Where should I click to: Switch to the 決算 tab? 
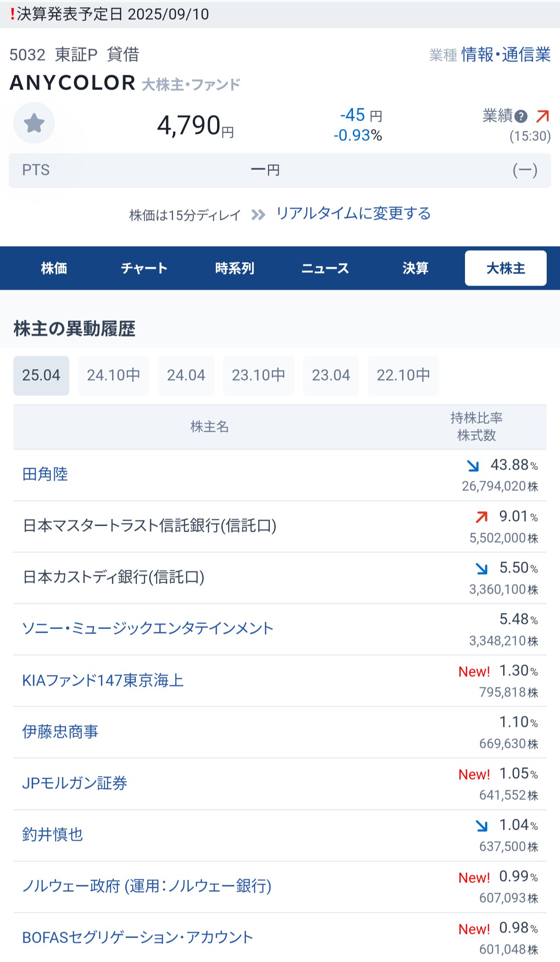[x=415, y=268]
